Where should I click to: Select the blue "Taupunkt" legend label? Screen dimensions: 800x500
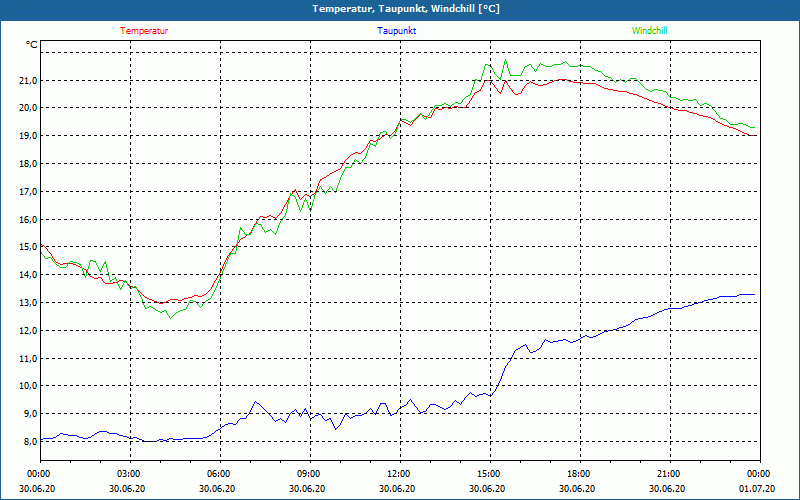pos(396,31)
